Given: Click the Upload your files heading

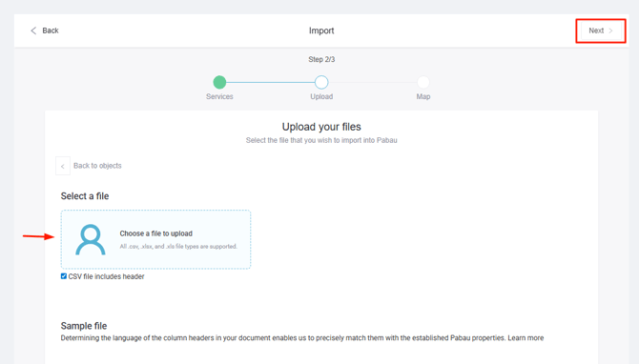Looking at the screenshot, I should [321, 127].
